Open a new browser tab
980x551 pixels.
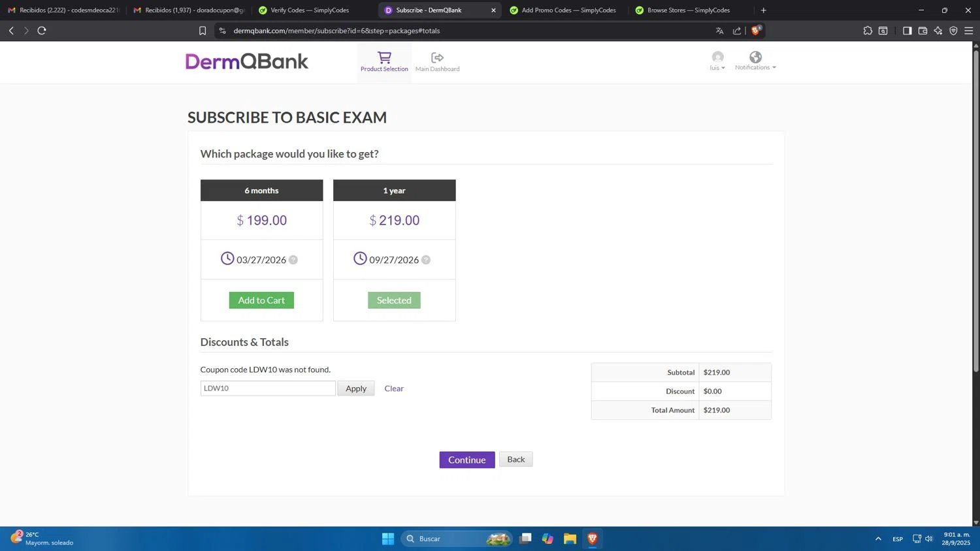(763, 10)
